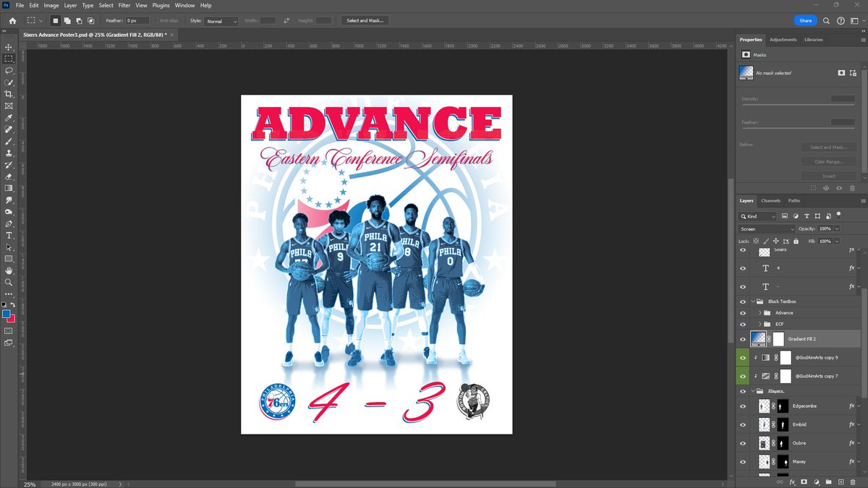The height and width of the screenshot is (488, 868).
Task: Switch to the Libraries tab
Action: 814,40
